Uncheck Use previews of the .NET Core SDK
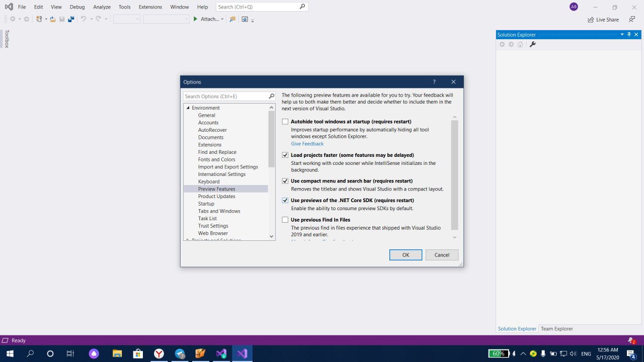Viewport: 644px width, 362px height. [x=285, y=200]
